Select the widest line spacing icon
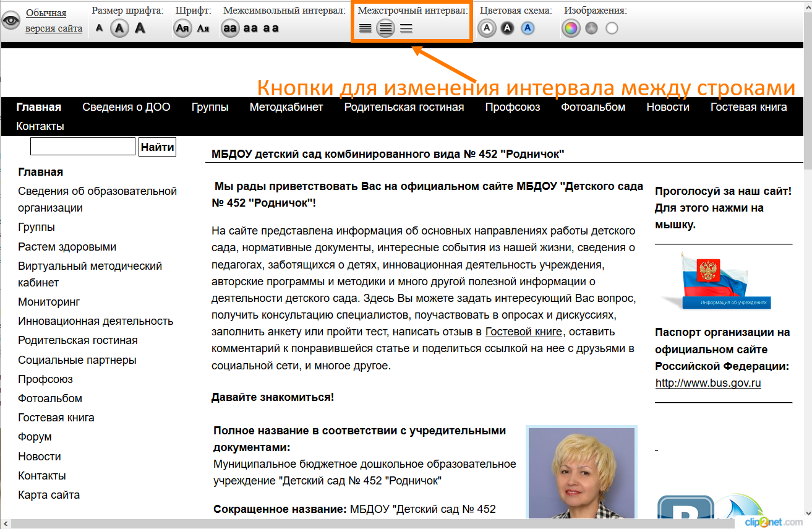Image resolution: width=812 pixels, height=529 pixels. coord(406,28)
